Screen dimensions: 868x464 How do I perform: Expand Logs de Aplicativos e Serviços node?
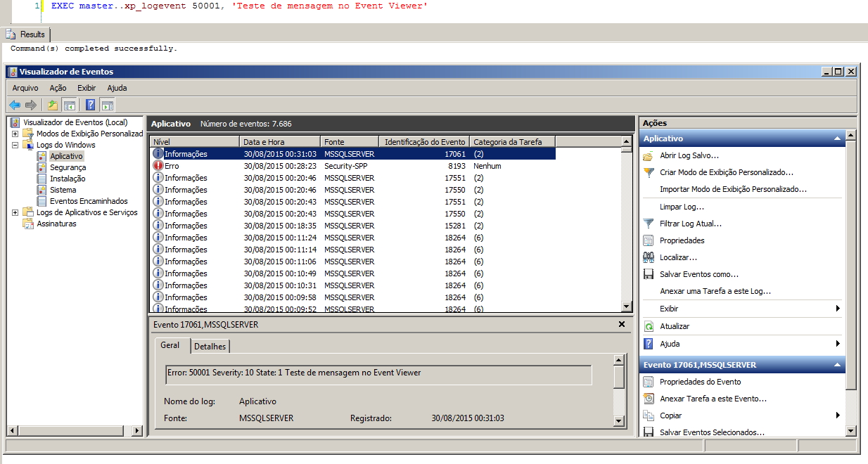[15, 212]
